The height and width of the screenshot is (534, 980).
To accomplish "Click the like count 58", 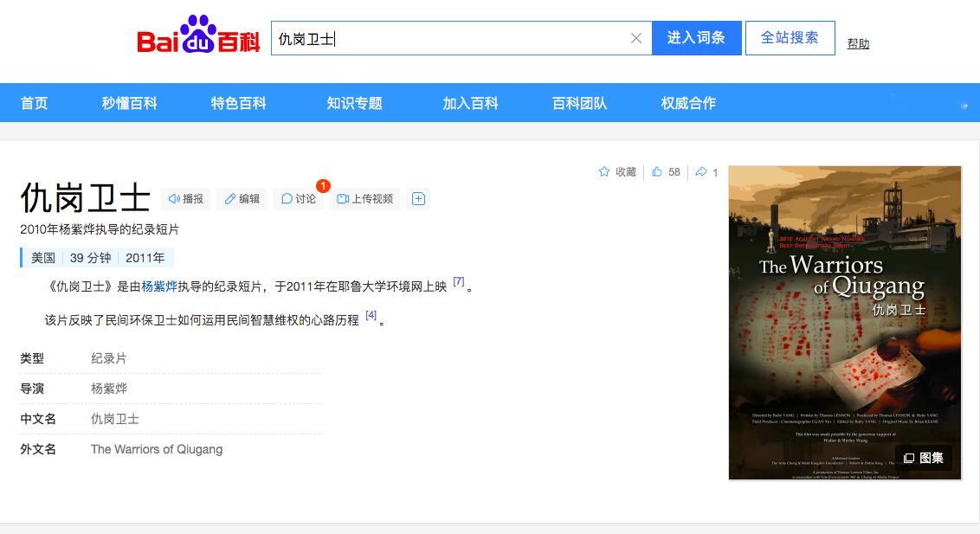I will coord(674,171).
